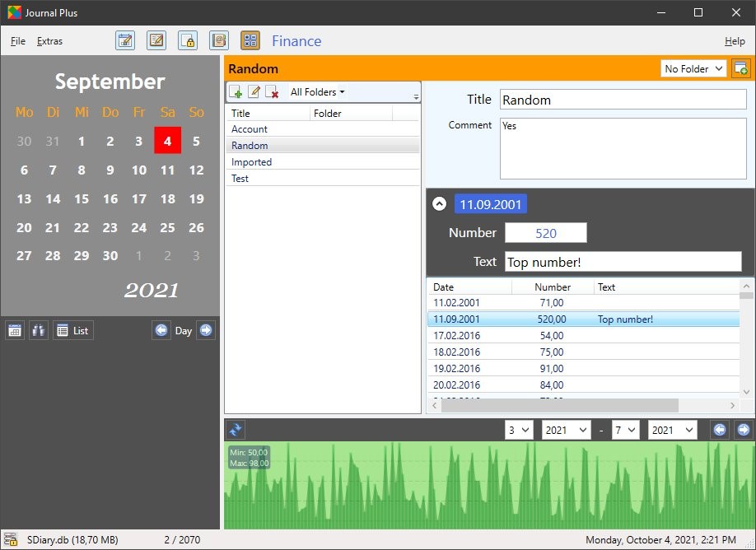756x550 pixels.
Task: Open the contacts address book icon
Action: (x=218, y=40)
